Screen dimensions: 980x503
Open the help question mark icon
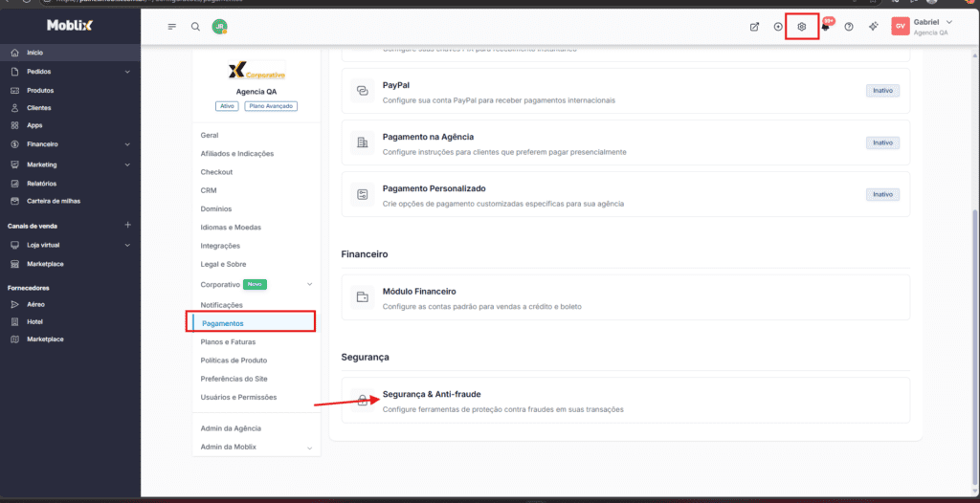point(849,27)
